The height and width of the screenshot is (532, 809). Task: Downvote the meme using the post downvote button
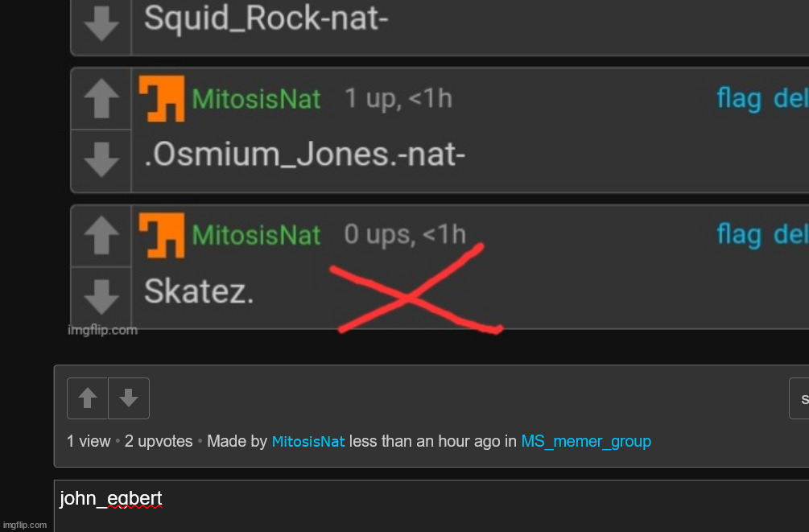coord(129,398)
